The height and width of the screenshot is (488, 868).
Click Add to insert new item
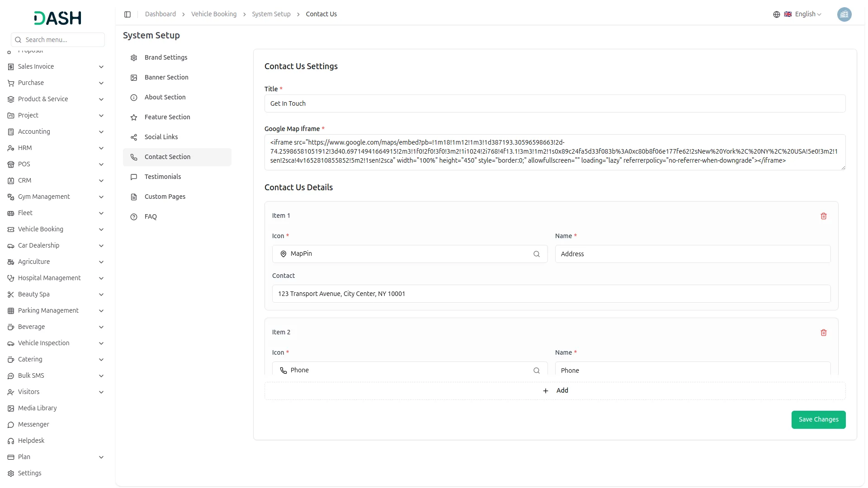point(555,391)
